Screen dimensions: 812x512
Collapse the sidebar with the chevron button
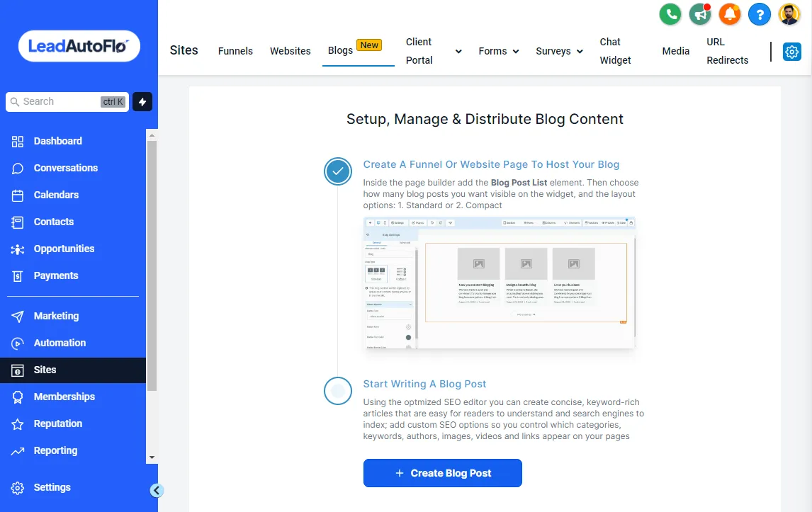[157, 490]
